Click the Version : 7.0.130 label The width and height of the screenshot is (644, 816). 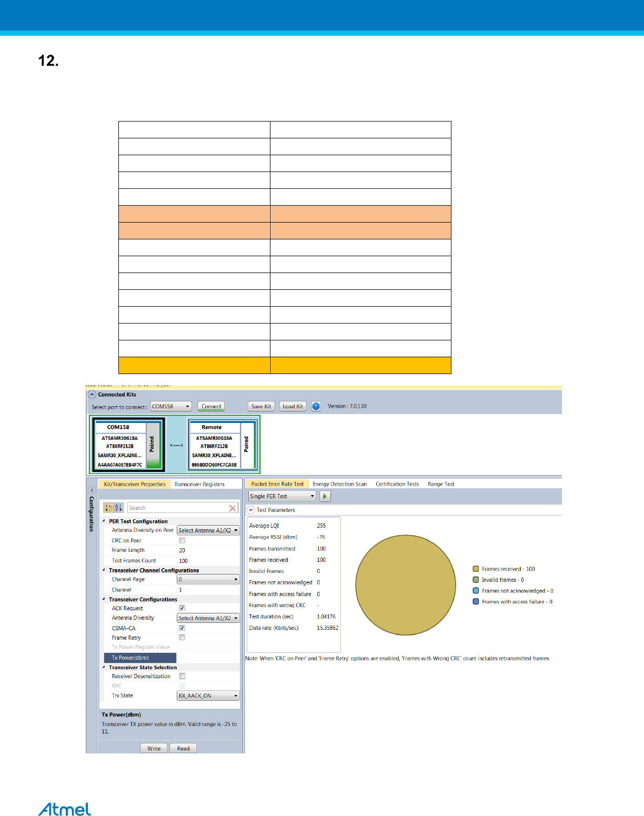click(x=347, y=406)
